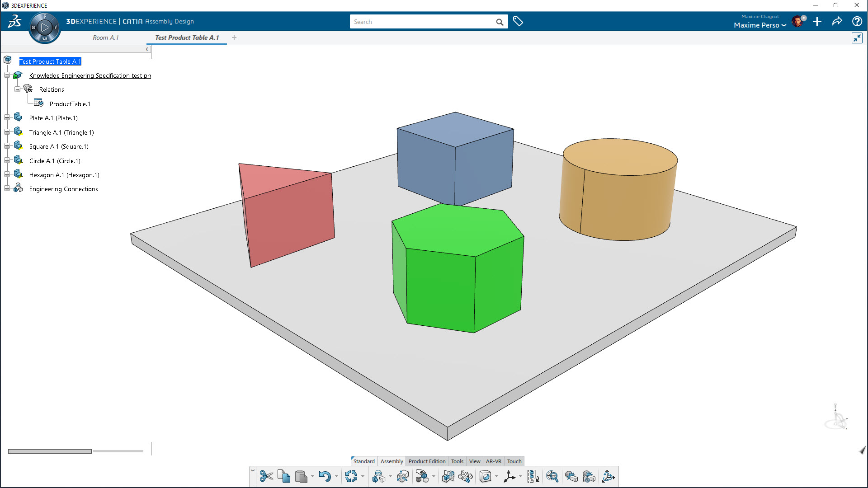Select the Manipulate part icon with arrows
The image size is (868, 488).
(402, 476)
